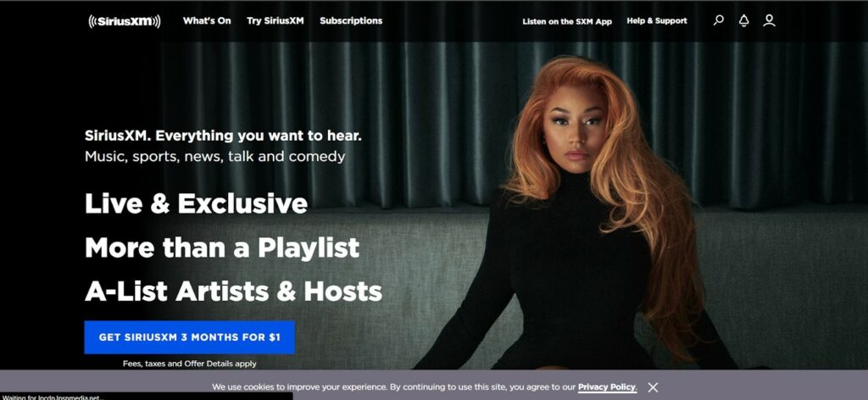The height and width of the screenshot is (400, 868).
Task: Open the What's On menu
Action: pyautogui.click(x=207, y=20)
